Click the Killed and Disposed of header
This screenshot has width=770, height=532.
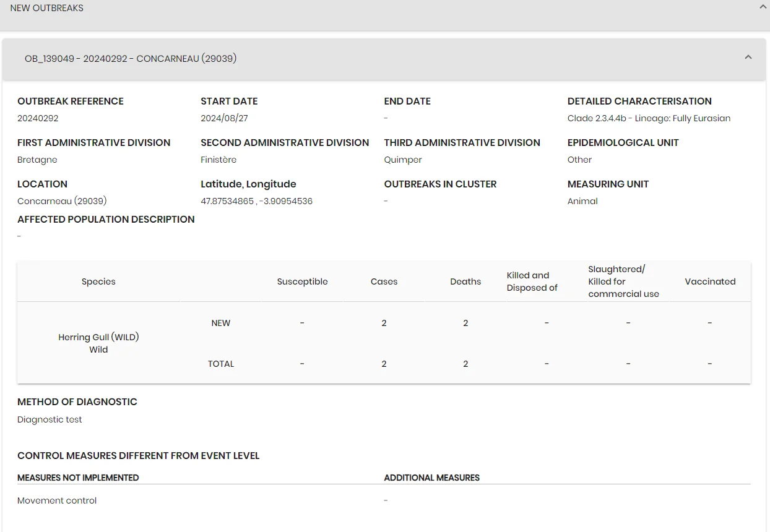(532, 281)
